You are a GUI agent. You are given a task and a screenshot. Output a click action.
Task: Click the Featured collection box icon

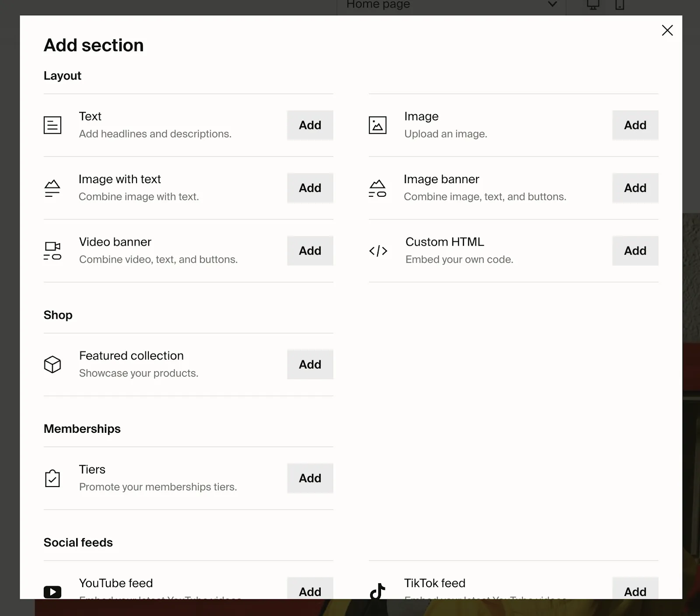coord(52,364)
